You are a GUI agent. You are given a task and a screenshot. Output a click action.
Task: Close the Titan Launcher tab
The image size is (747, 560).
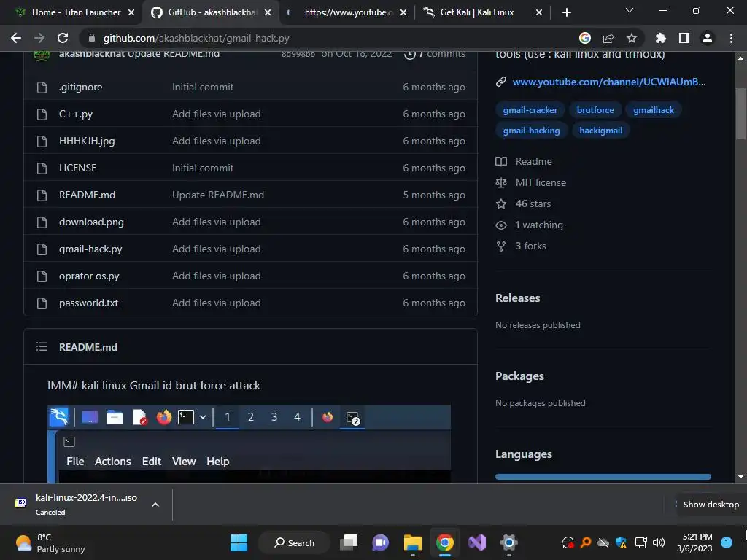pos(131,12)
